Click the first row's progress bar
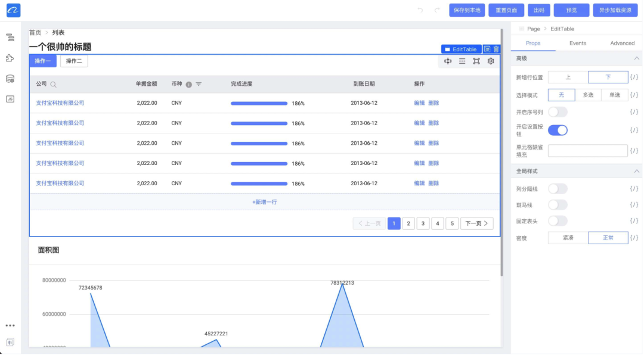644x361 pixels. coord(259,104)
